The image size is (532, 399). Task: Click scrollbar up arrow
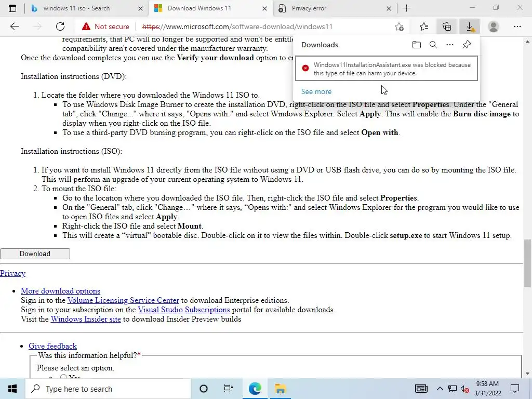pyautogui.click(x=527, y=42)
